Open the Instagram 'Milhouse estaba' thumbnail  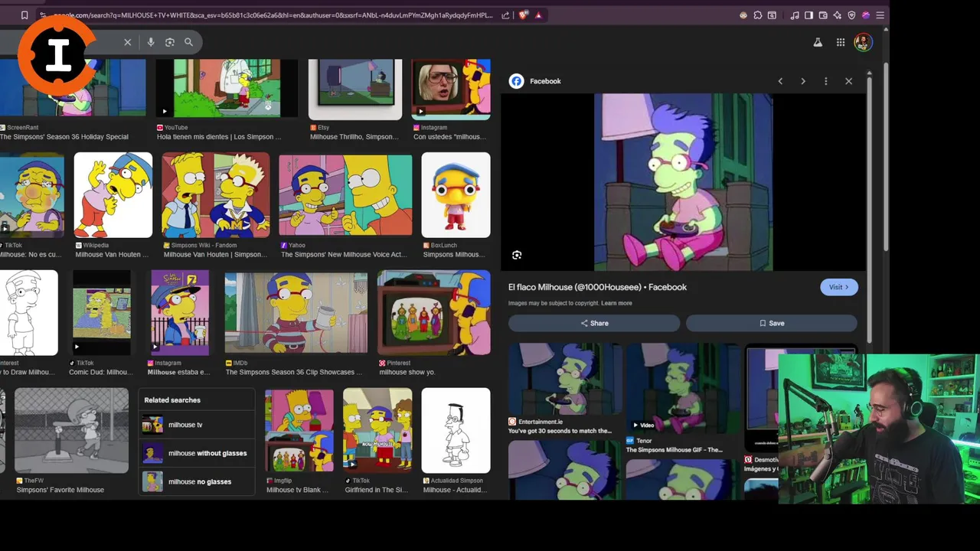[179, 313]
